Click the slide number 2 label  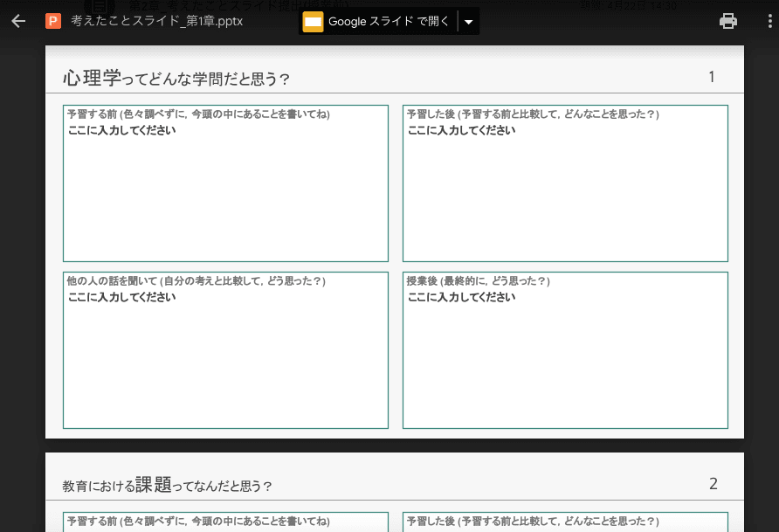click(x=713, y=484)
